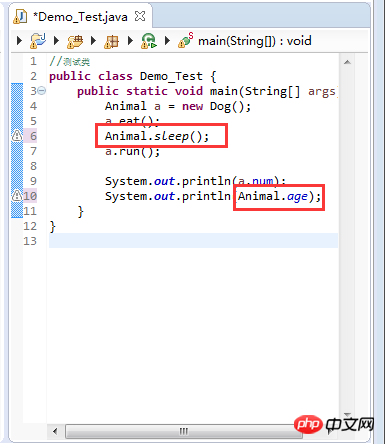The image size is (385, 444).
Task: Click the Demo_Test class icon in breadcrumb
Action: point(148,41)
